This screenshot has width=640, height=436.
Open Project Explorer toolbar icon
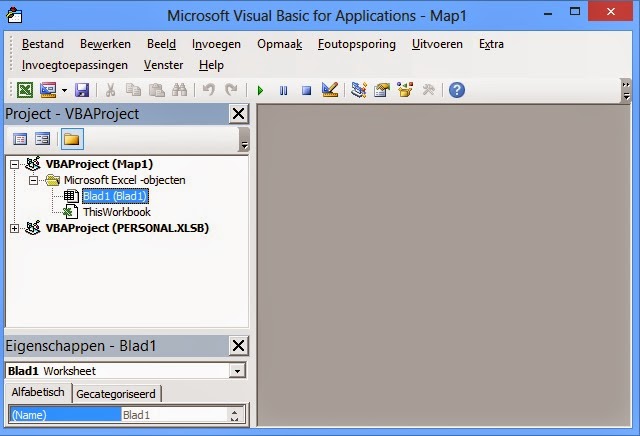[359, 90]
